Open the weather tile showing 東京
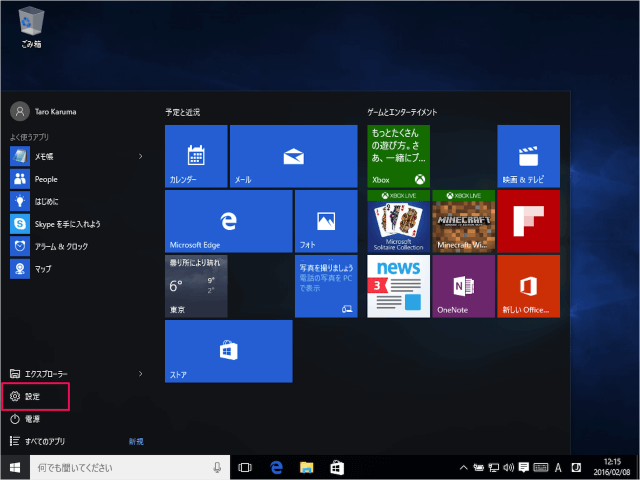Image resolution: width=640 pixels, height=480 pixels. point(196,286)
